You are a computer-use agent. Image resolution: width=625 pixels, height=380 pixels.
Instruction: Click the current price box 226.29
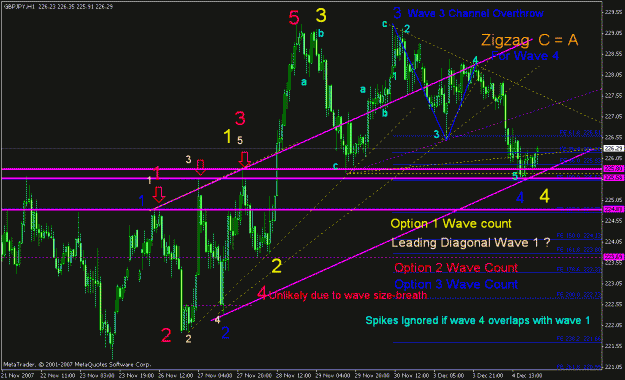click(613, 148)
